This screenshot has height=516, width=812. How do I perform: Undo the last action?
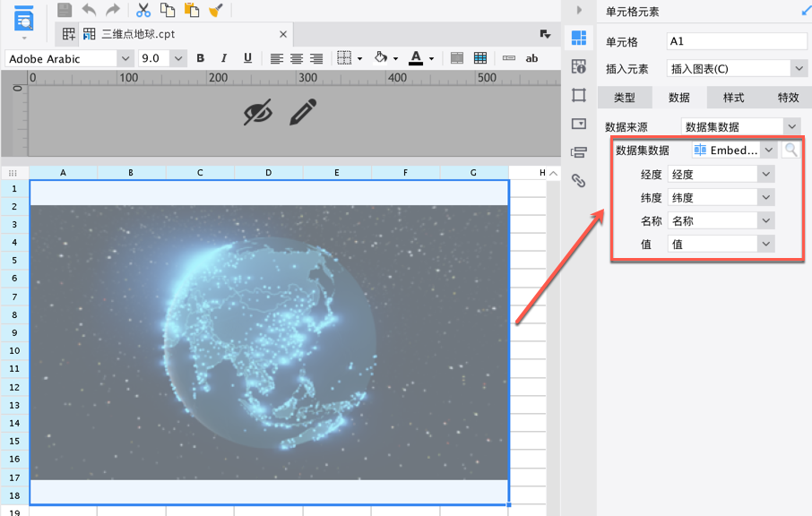89,10
